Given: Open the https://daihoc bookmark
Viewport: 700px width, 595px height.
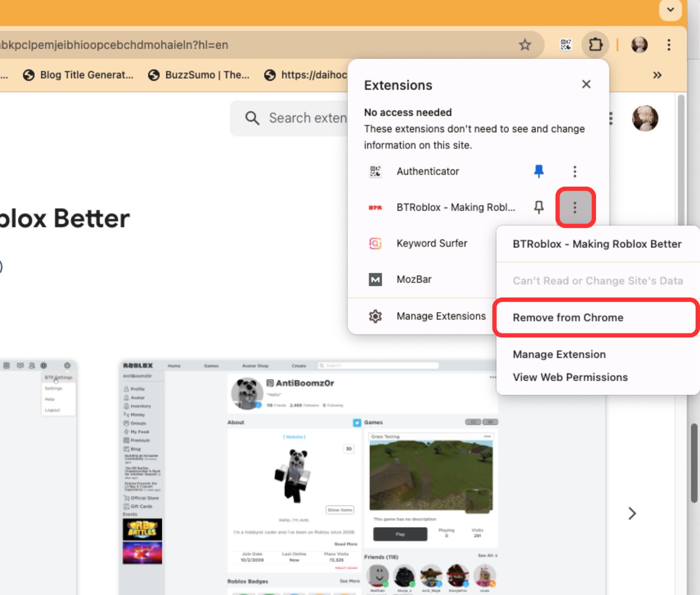Looking at the screenshot, I should (x=306, y=75).
